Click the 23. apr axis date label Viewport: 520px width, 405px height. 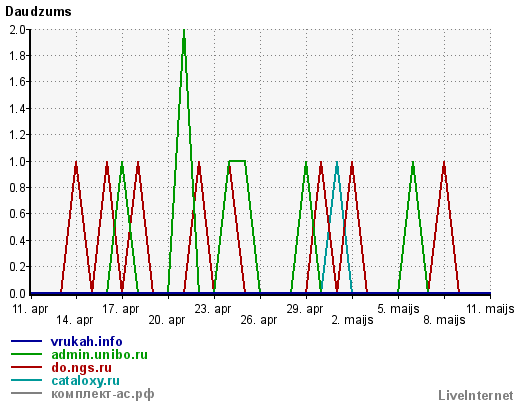tap(212, 309)
